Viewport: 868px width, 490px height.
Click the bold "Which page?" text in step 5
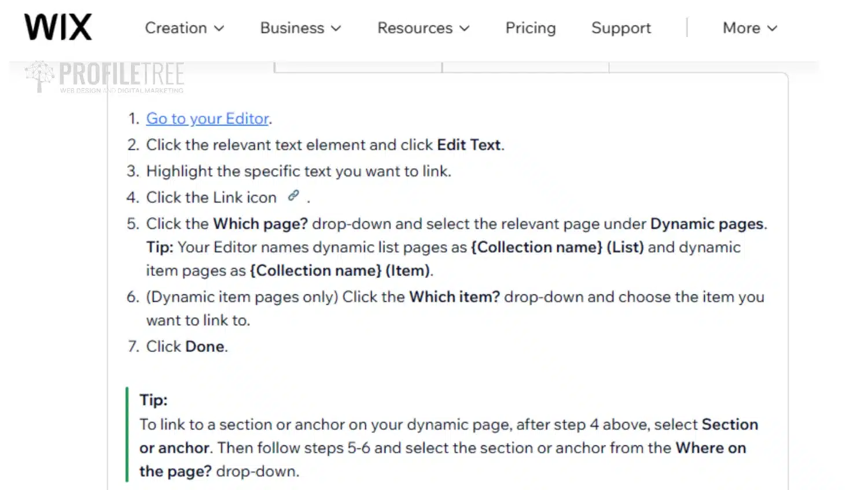[x=260, y=224]
